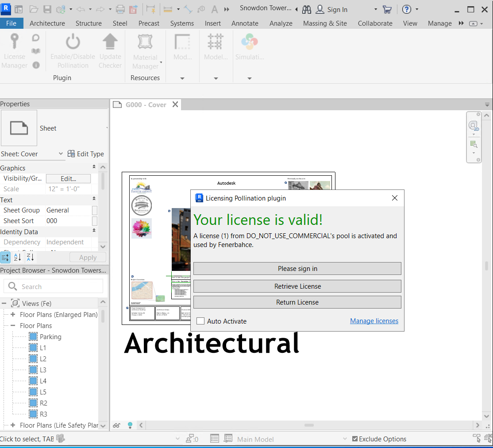Open the Main Model design options dropdown
Screen dimensions: 493x448
345,439
